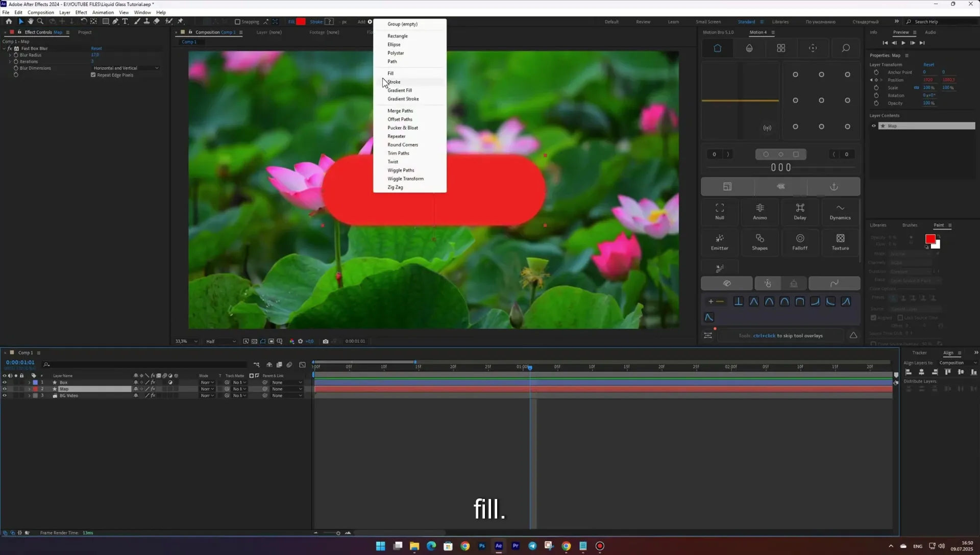This screenshot has width=980, height=555.
Task: Open the Dynamics tool in Motion 4
Action: click(x=840, y=211)
